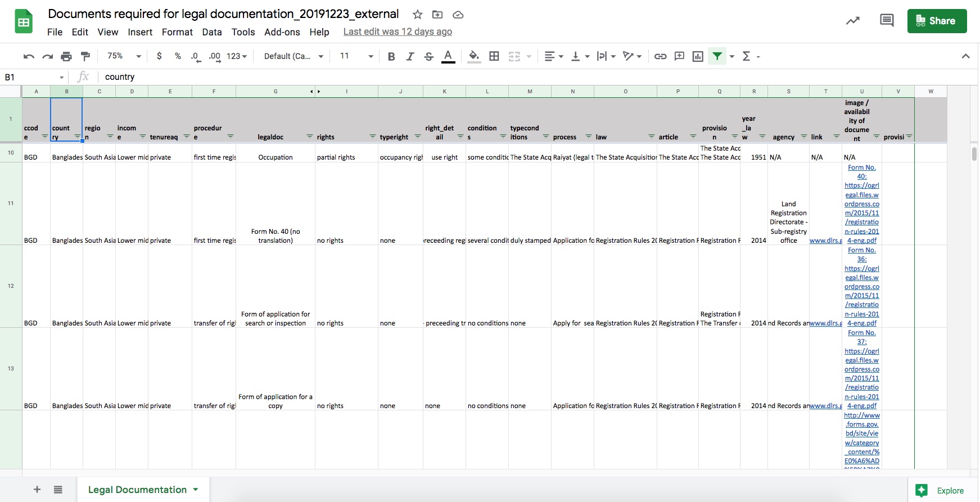Image resolution: width=980 pixels, height=502 pixels.
Task: Format selection as percent
Action: click(178, 56)
